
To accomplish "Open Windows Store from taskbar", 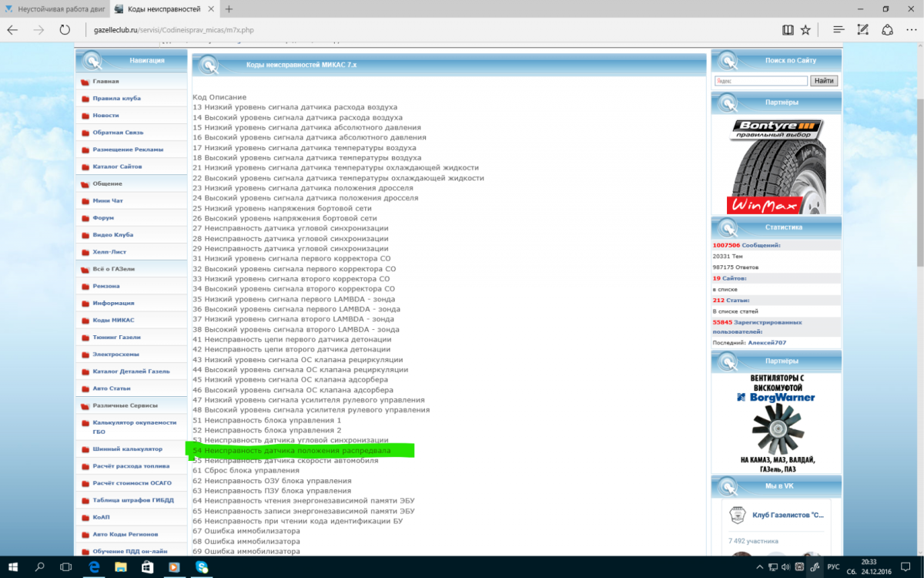I will click(148, 567).
